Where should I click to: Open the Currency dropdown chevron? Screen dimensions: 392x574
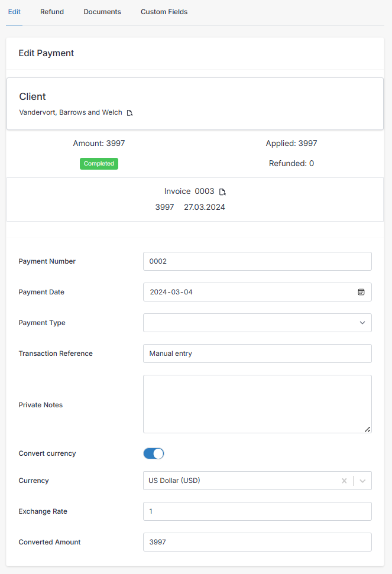point(362,481)
